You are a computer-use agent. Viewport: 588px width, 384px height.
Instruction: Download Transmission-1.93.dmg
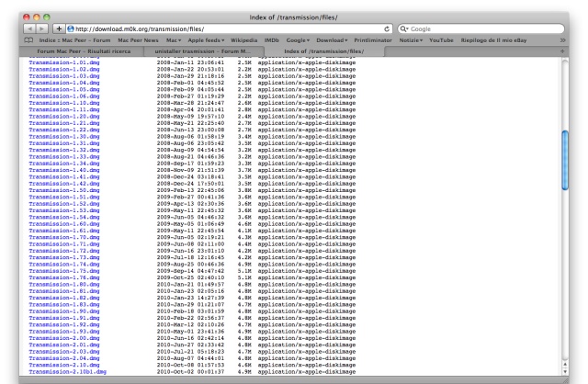64,332
